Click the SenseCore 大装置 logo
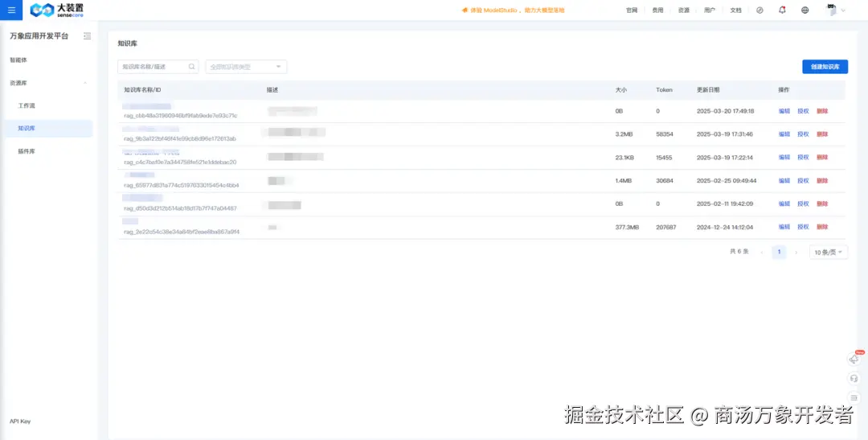868x440 pixels. 56,10
